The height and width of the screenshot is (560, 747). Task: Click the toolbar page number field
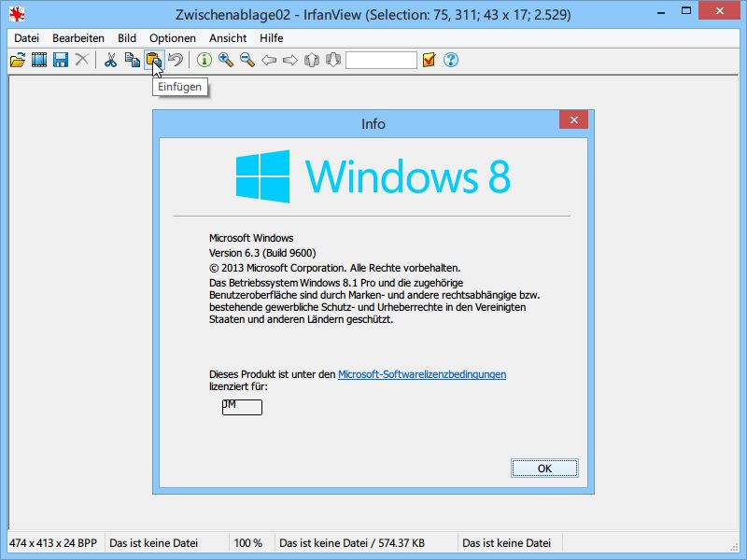(x=381, y=60)
